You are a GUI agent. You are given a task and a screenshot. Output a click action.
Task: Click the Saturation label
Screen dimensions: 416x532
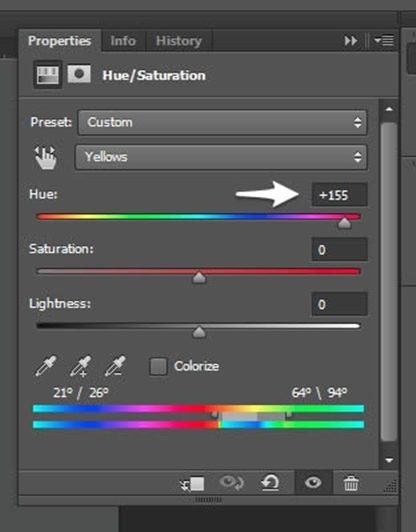tap(61, 249)
